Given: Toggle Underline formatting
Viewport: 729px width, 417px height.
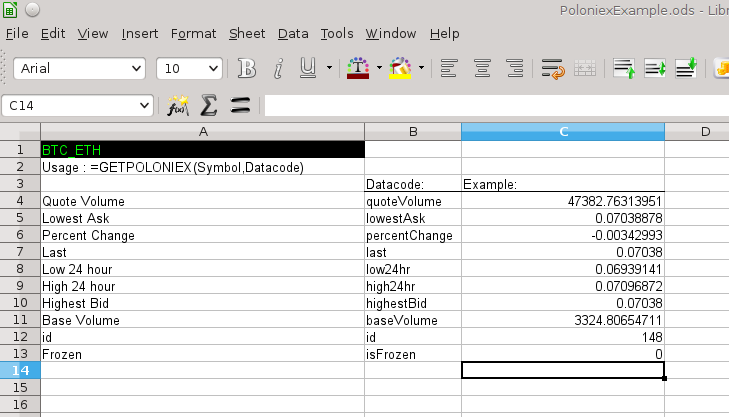Looking at the screenshot, I should [x=308, y=69].
